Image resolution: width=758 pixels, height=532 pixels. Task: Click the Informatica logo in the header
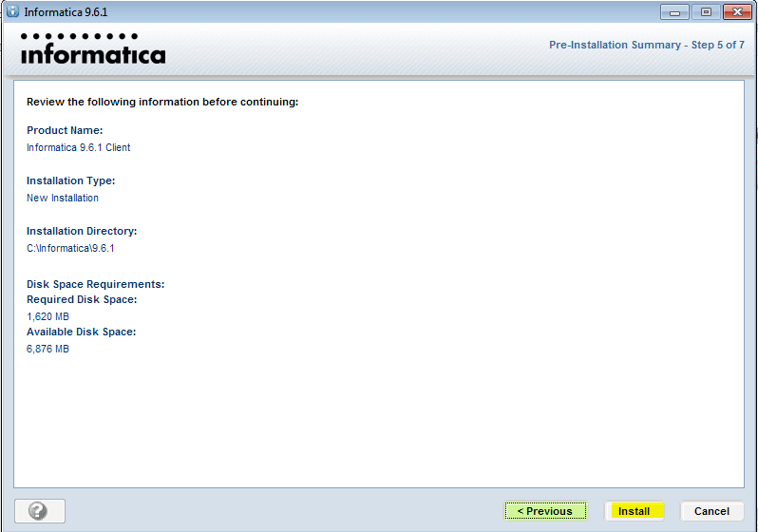click(93, 48)
